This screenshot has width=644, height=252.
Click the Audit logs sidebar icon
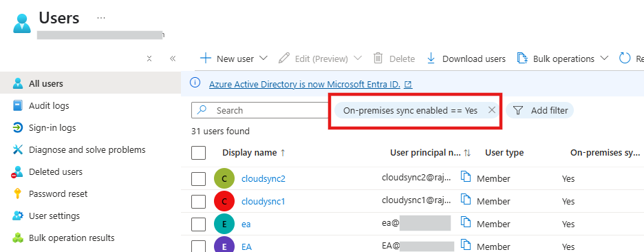[x=18, y=105]
